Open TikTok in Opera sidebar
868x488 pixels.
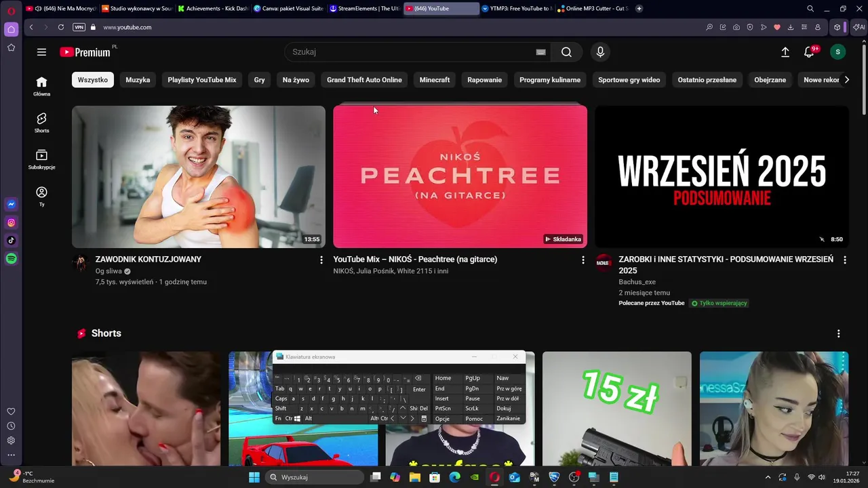(x=12, y=241)
